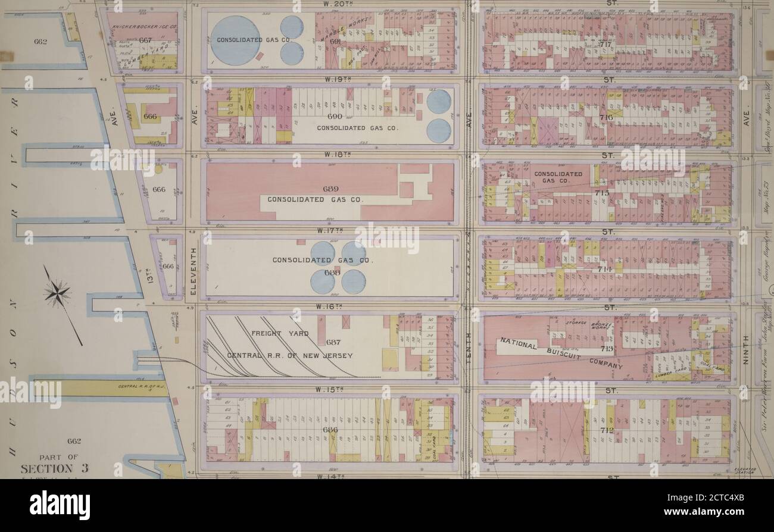Screen dimensions: 774x532
Task: Click number 662 above "PART OF"
Action: click(x=74, y=442)
